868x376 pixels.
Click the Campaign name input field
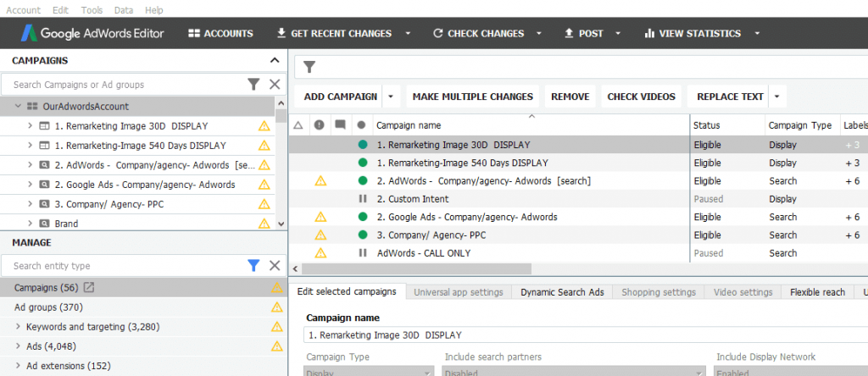585,335
